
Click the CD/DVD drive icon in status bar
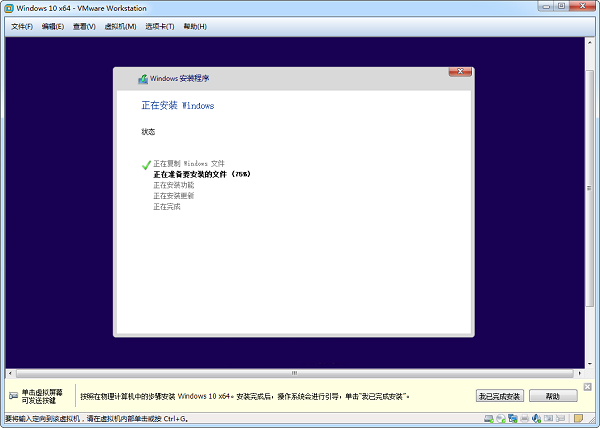tap(501, 418)
